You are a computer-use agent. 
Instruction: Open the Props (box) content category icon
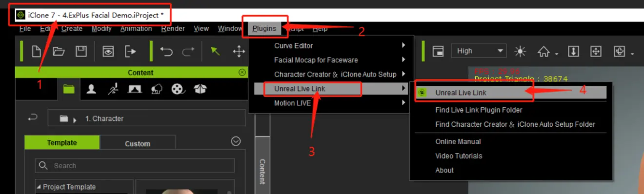tap(200, 89)
